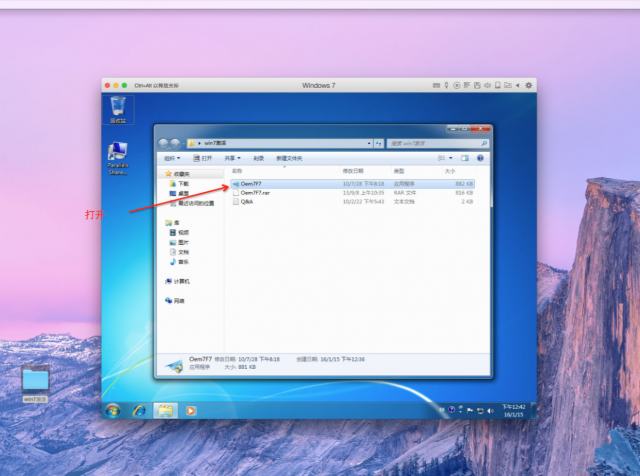Image resolution: width=640 pixels, height=476 pixels.
Task: Click the network tray icon
Action: [x=480, y=410]
